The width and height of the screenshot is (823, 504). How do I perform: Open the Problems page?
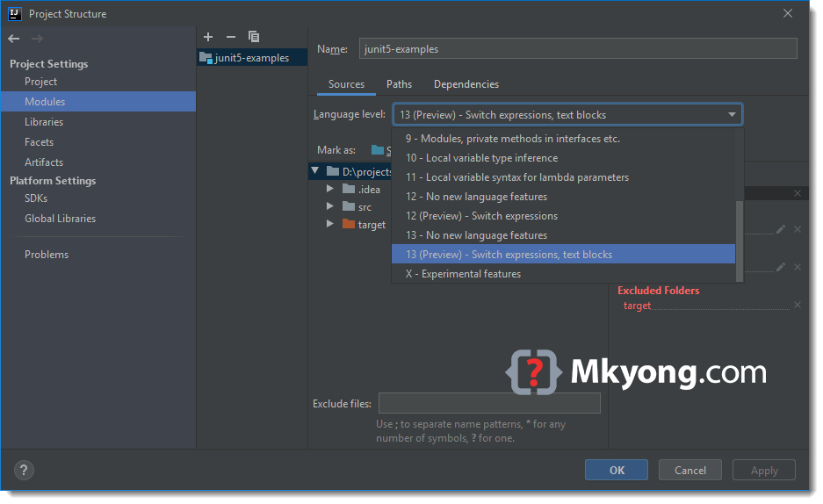click(47, 255)
